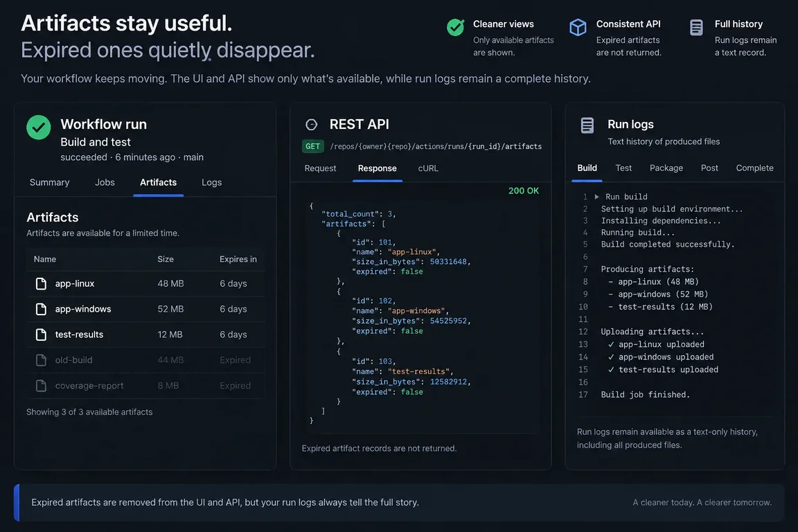Click the test-results artifact file icon
This screenshot has height=532, width=798.
(x=42, y=335)
